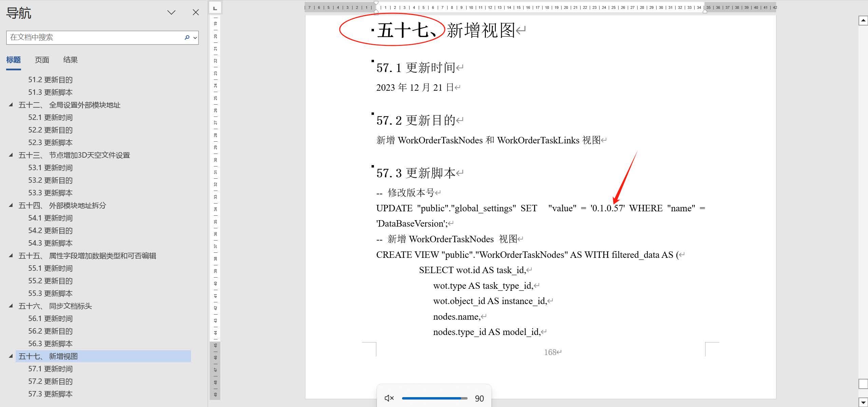
Task: Click the first-line indent ruler marker
Action: pyautogui.click(x=376, y=3)
